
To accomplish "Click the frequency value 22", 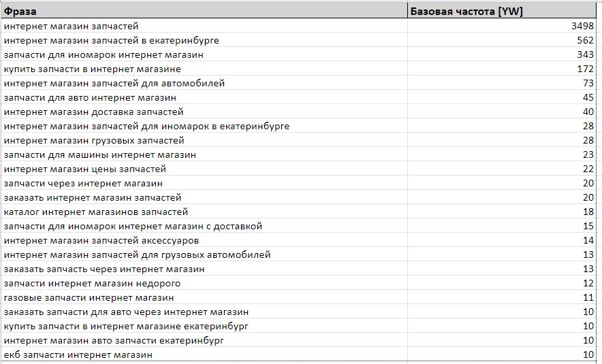I will [588, 169].
